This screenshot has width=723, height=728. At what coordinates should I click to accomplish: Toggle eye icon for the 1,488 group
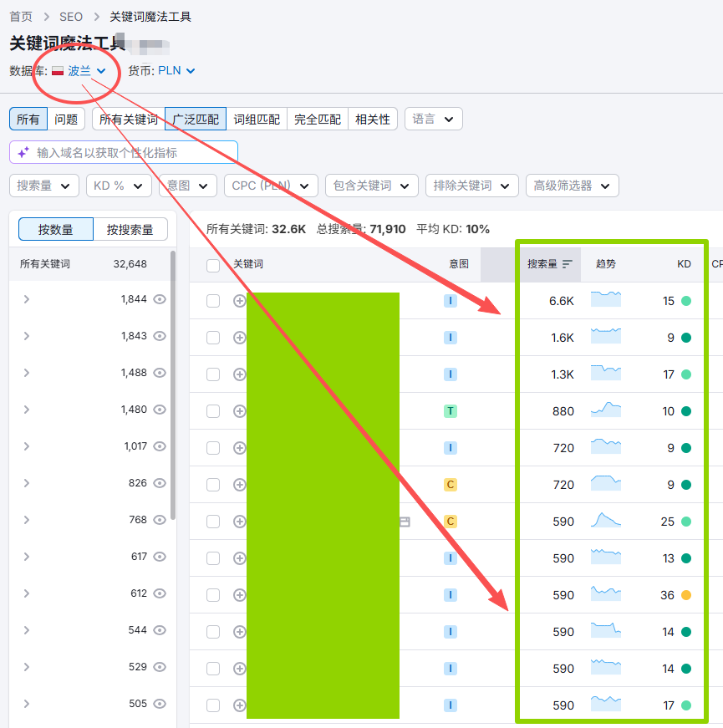(160, 372)
